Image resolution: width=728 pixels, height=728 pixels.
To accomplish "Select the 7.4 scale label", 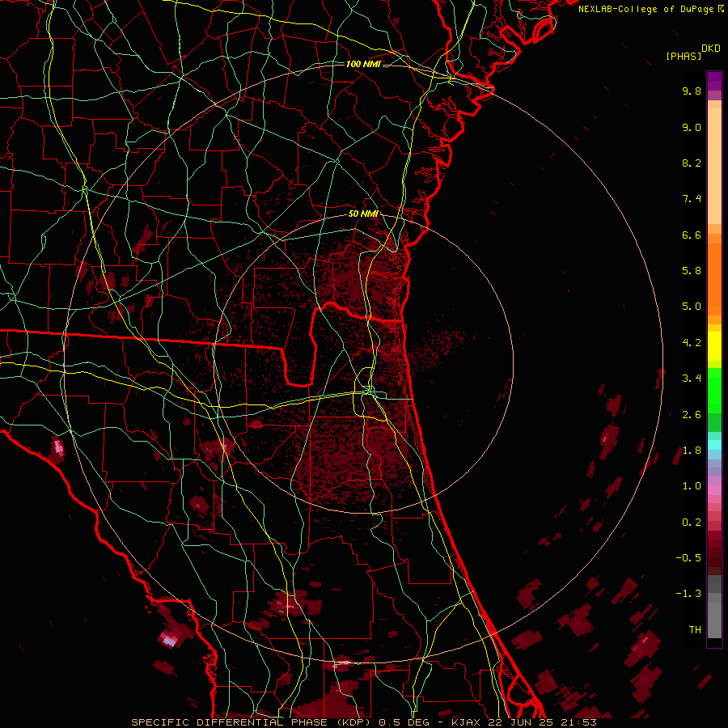I will pyautogui.click(x=692, y=199).
